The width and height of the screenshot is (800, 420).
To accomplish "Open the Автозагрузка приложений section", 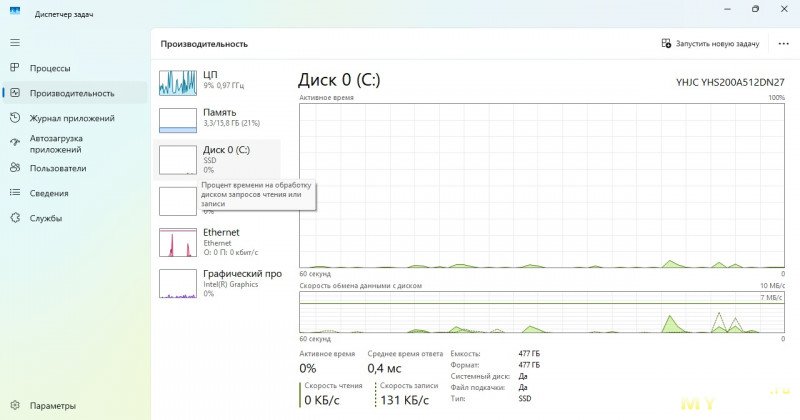I will (56, 144).
